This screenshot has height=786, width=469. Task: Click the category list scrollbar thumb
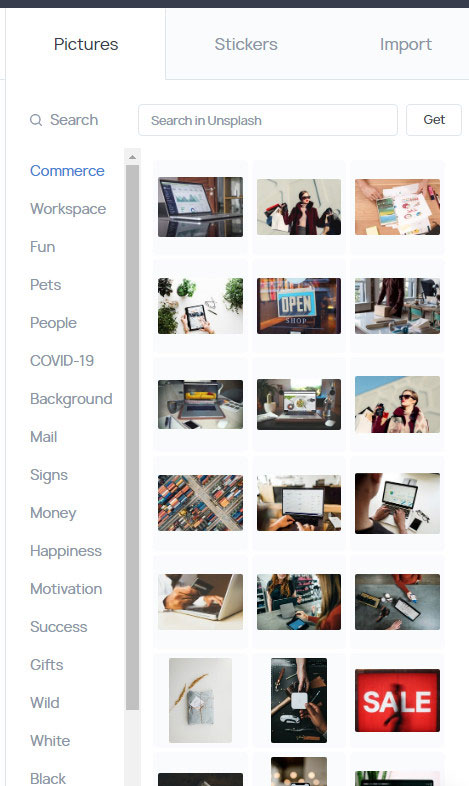132,437
